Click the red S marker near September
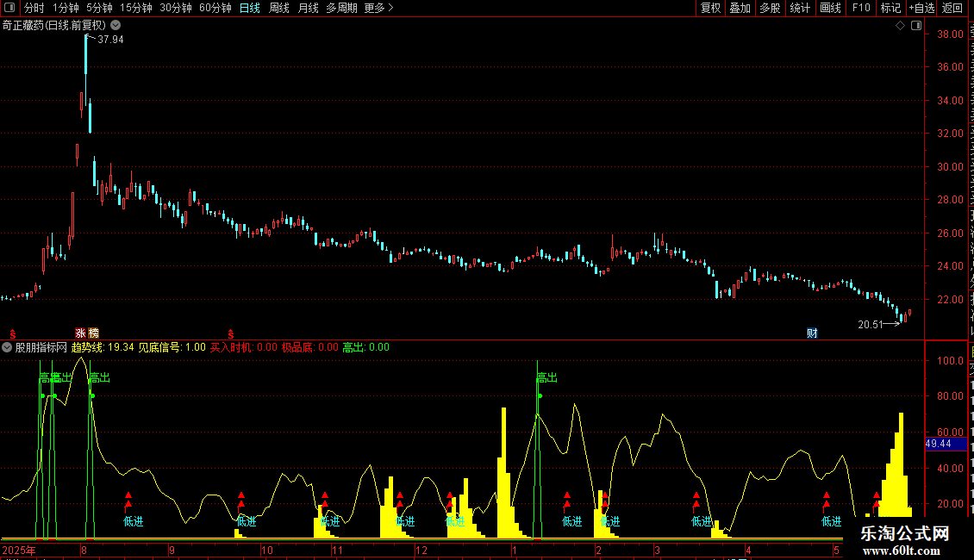Screen dimensions: 974x560 click(x=230, y=334)
